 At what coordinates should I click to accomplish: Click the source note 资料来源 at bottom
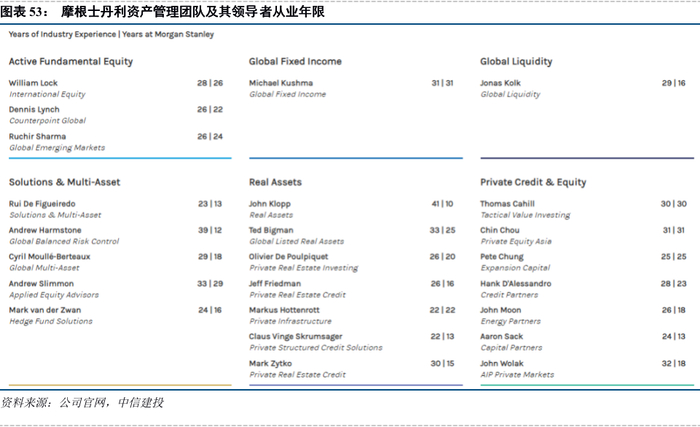(82, 403)
